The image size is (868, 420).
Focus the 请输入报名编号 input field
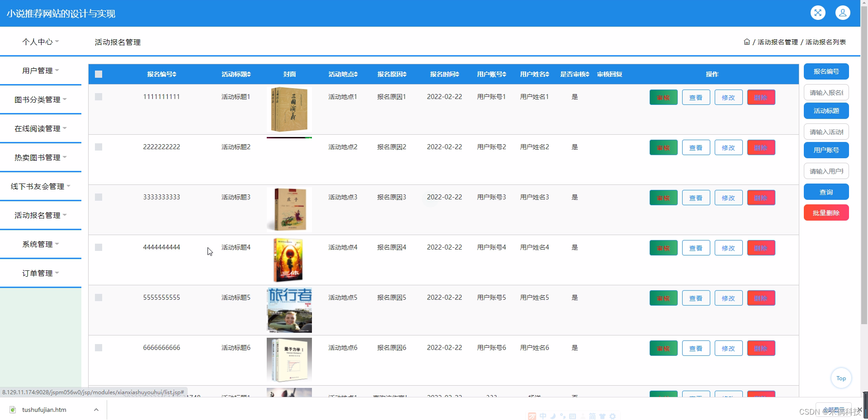click(x=826, y=92)
